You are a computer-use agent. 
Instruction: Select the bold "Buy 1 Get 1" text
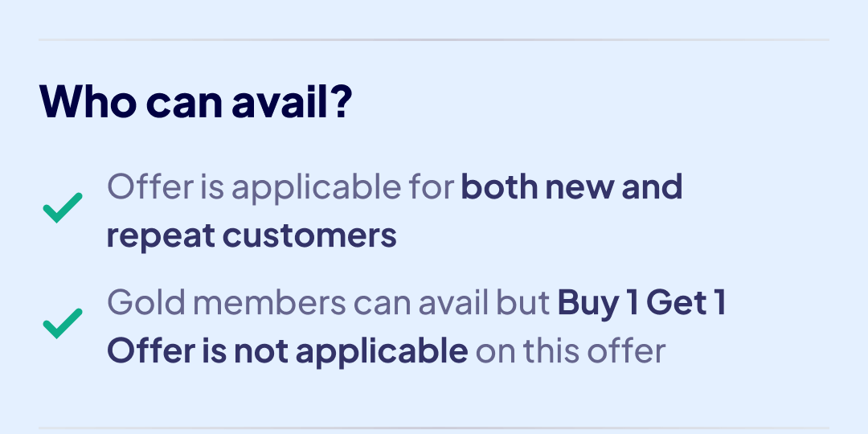point(642,303)
